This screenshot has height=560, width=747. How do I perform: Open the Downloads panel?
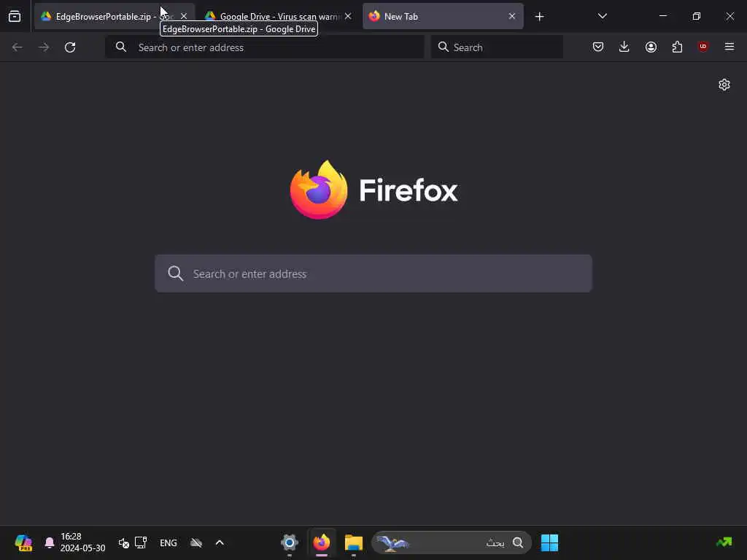pos(624,47)
